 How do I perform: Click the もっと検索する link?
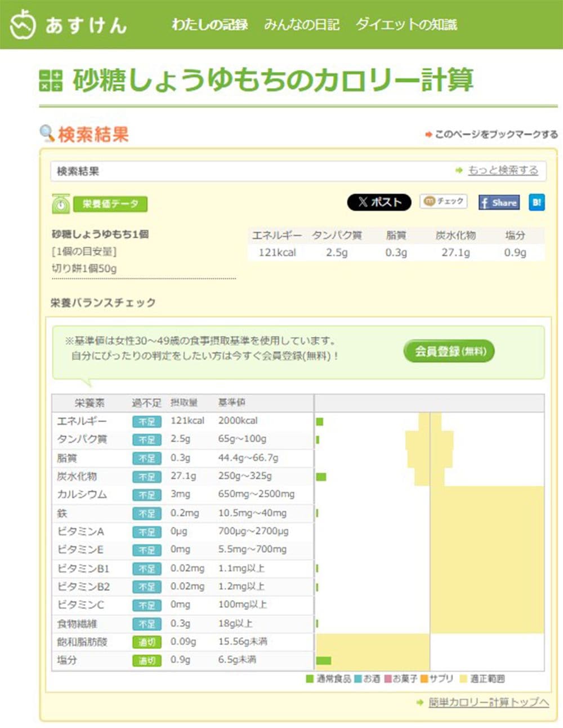(503, 170)
